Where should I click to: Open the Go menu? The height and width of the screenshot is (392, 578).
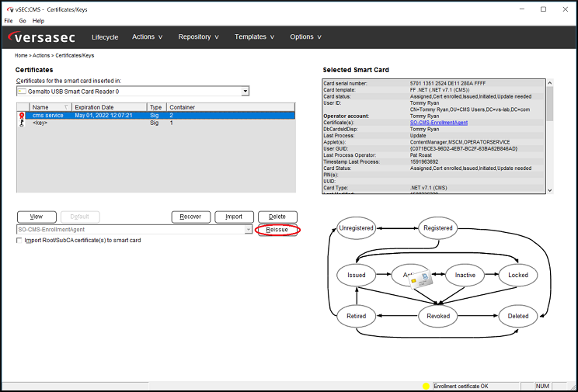(x=23, y=21)
